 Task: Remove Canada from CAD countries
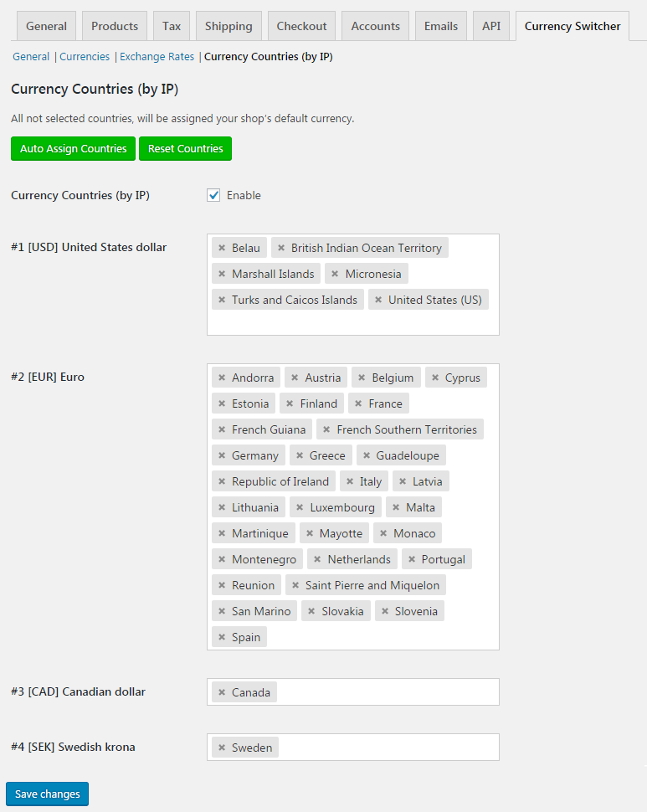[x=222, y=692]
